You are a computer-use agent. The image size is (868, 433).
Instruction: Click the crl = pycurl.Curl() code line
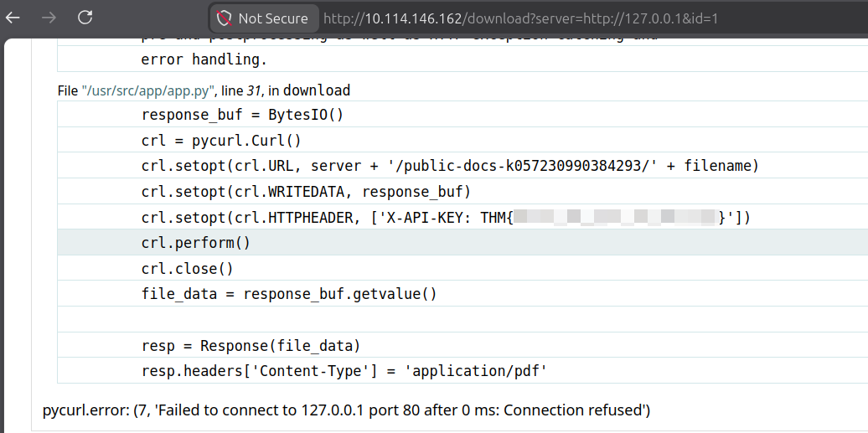[x=221, y=141]
